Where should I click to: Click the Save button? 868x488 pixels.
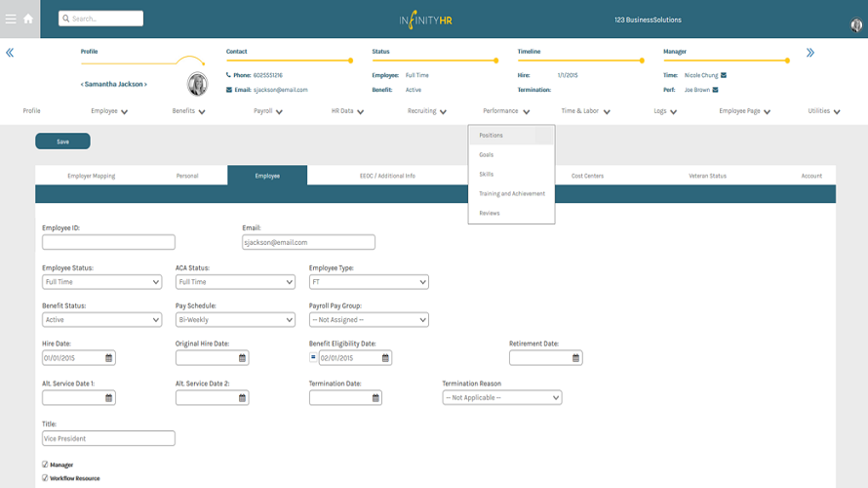click(62, 142)
